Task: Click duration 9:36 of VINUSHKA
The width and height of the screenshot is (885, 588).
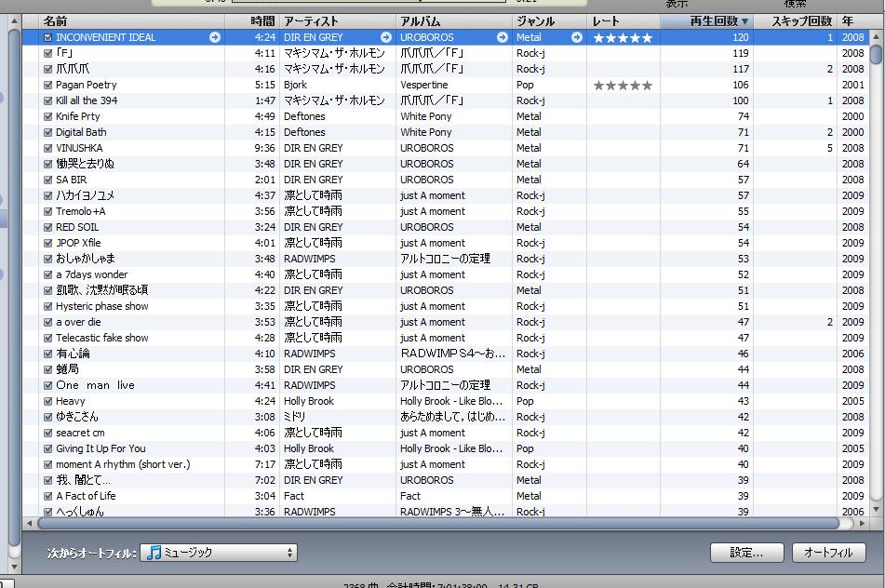Action: [264, 149]
